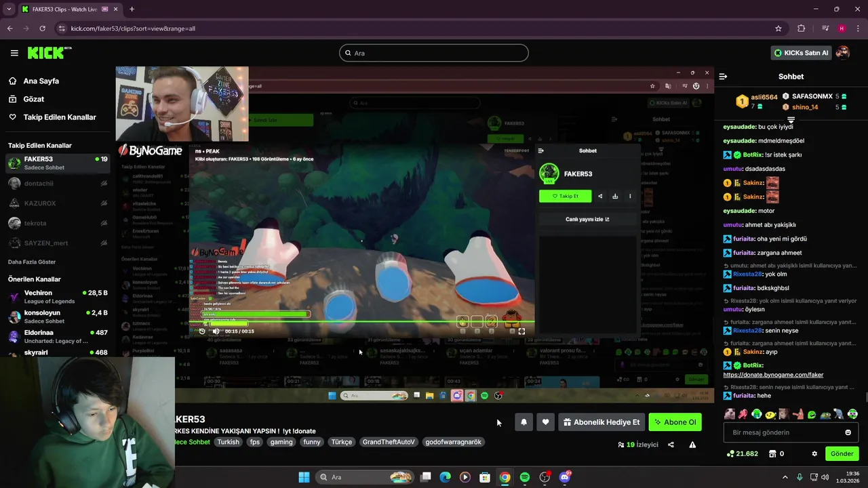Open the chat shop icon

772,453
